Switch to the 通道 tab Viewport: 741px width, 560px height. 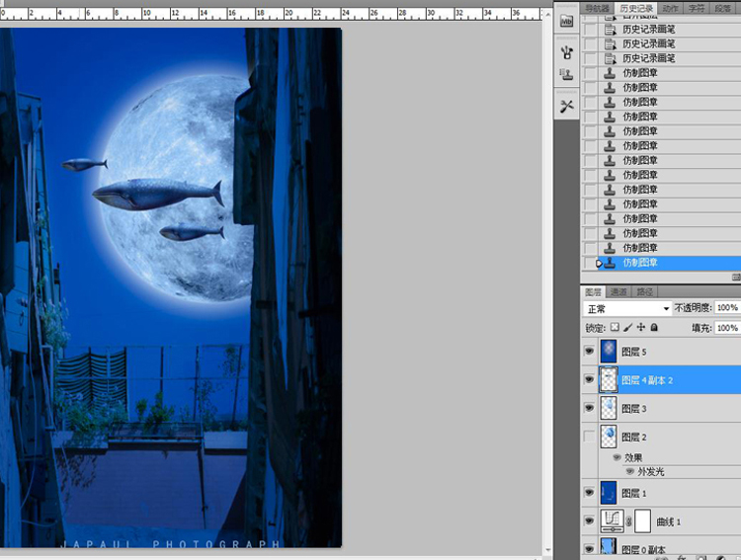(618, 292)
